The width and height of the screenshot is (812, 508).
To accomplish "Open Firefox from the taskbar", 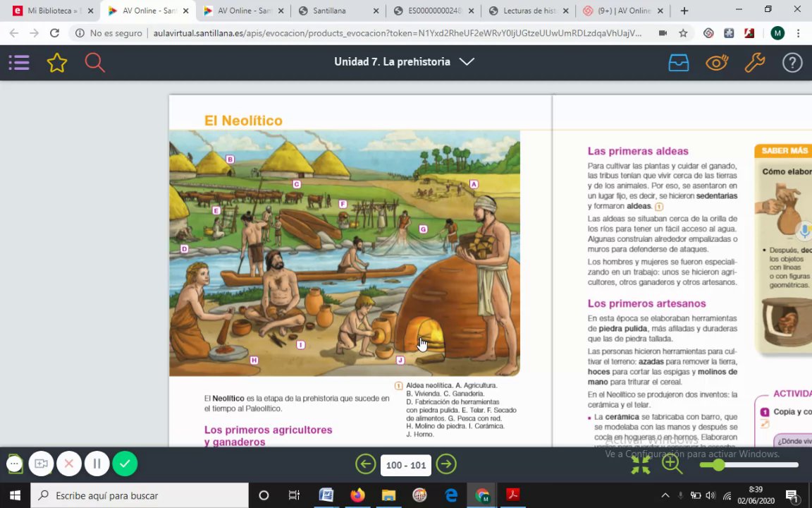I will 357,495.
